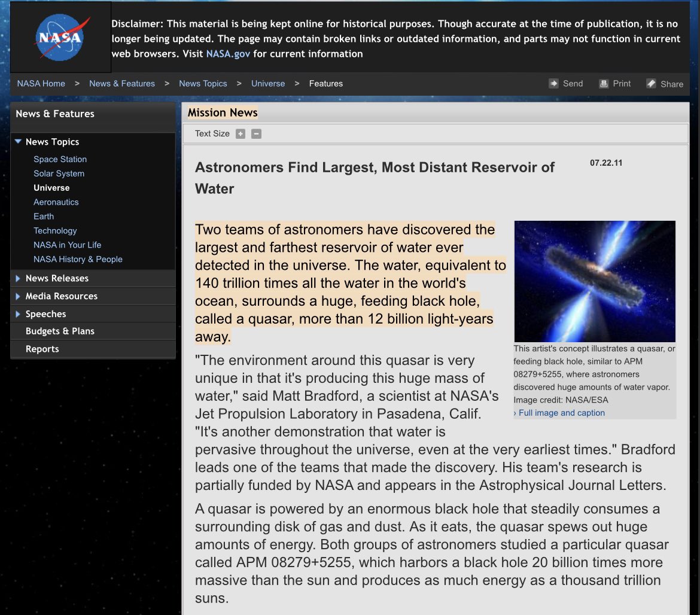
Task: Click the article headline text
Action: pos(375,178)
